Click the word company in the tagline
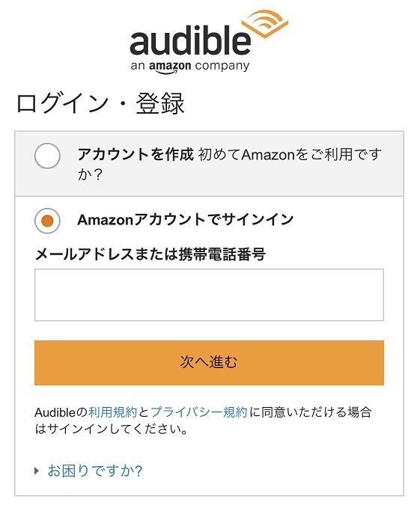 tap(222, 66)
